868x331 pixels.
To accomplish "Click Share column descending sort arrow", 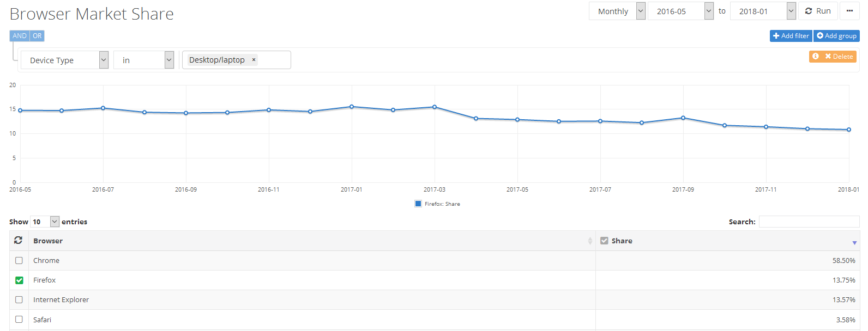I will (x=854, y=242).
